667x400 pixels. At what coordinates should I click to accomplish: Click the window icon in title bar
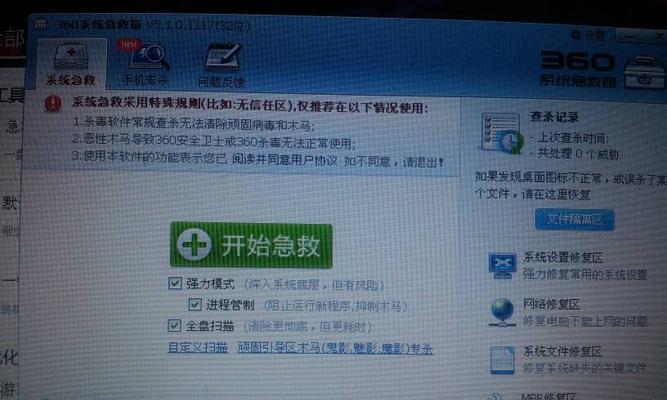pyautogui.click(x=40, y=23)
